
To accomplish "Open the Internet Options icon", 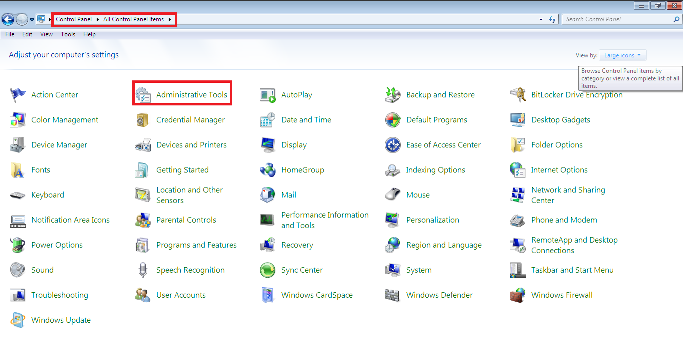I will [517, 170].
